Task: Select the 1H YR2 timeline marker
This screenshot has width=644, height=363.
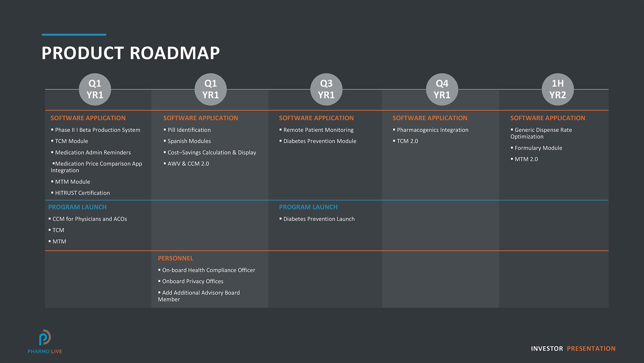Action: [x=558, y=89]
